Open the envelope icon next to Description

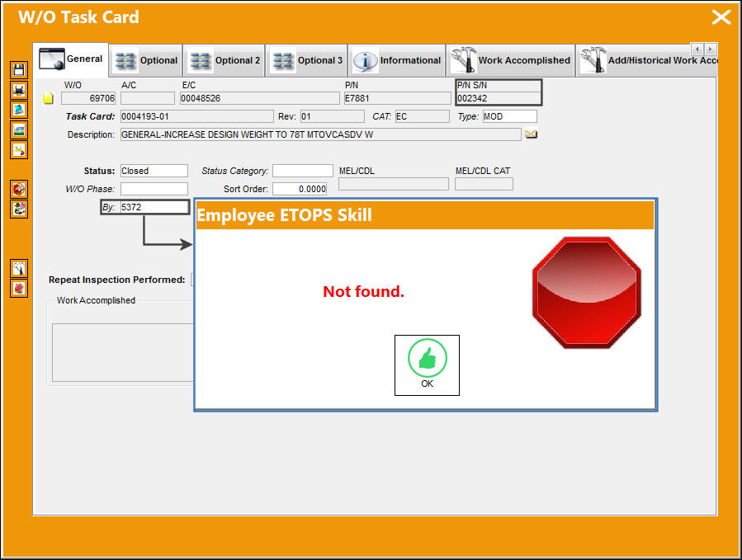(531, 134)
